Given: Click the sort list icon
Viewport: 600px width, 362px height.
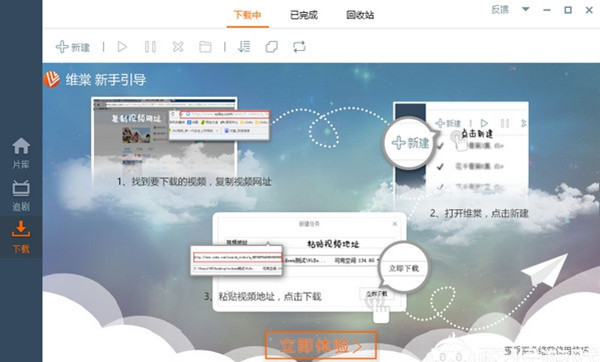Looking at the screenshot, I should pyautogui.click(x=244, y=47).
